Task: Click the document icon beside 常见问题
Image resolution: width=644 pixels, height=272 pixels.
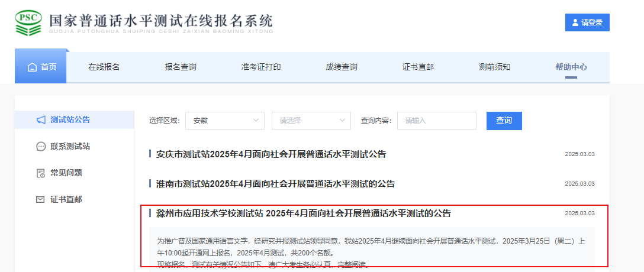Action: click(41, 173)
